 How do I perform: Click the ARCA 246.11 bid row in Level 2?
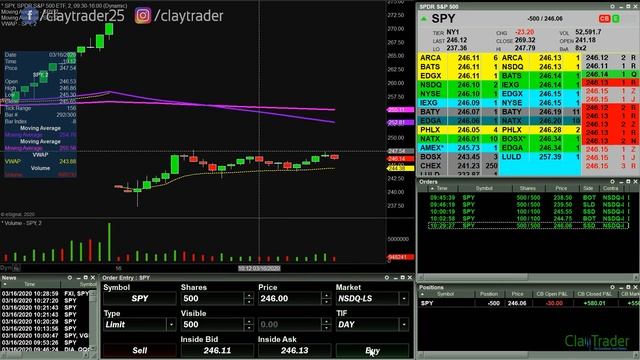[459, 58]
